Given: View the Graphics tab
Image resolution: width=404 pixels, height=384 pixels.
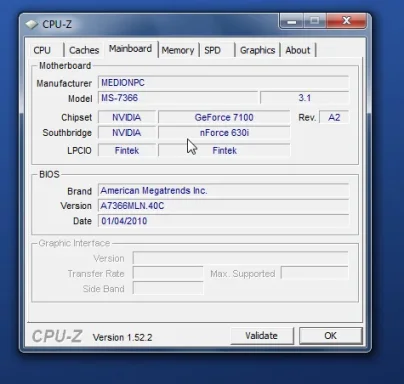Looking at the screenshot, I should click(257, 50).
